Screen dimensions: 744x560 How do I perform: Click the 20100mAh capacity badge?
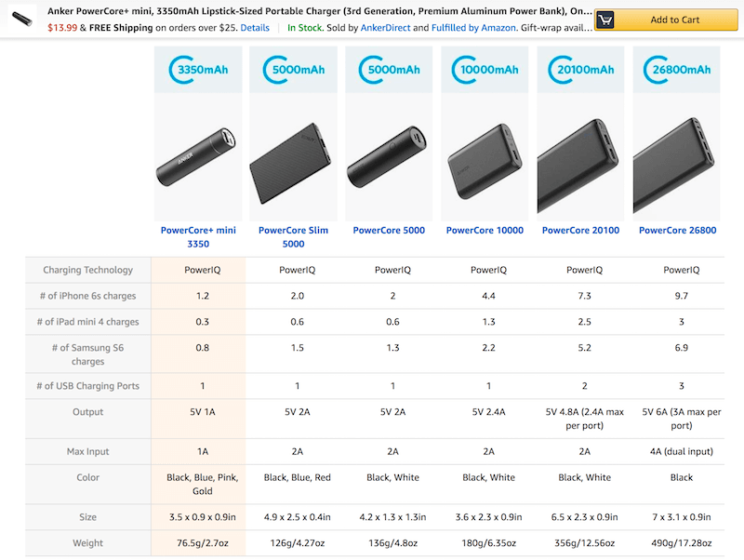[580, 70]
